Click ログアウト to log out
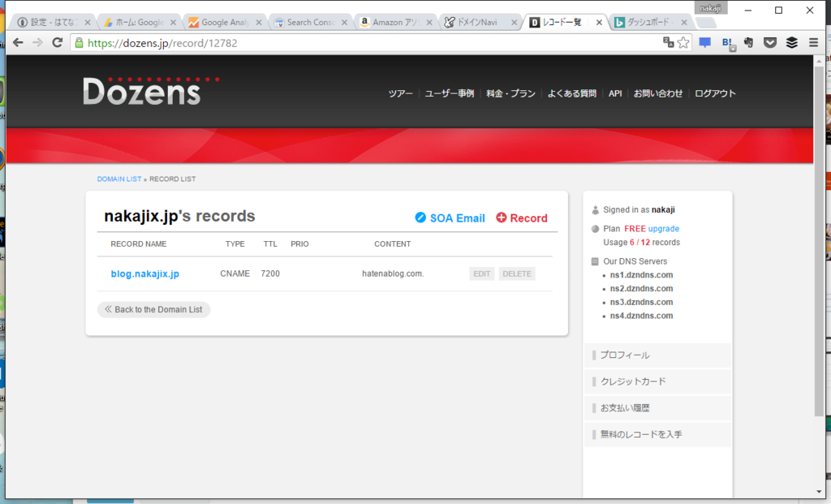This screenshot has height=504, width=831. coord(715,93)
